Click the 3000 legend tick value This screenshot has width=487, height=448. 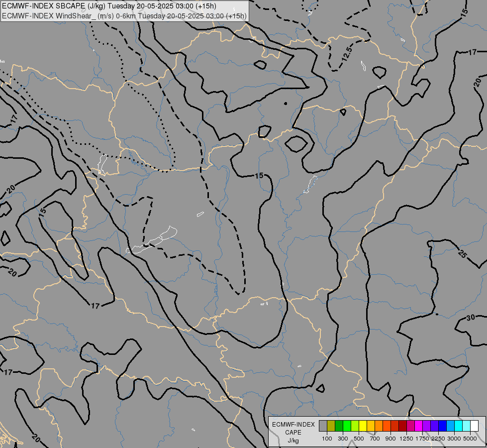click(x=454, y=439)
